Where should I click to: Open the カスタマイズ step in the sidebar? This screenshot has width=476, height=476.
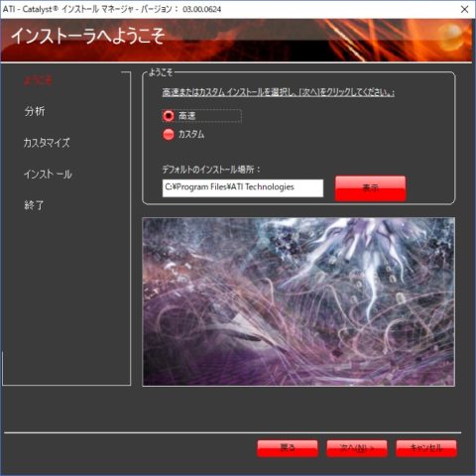[47, 143]
